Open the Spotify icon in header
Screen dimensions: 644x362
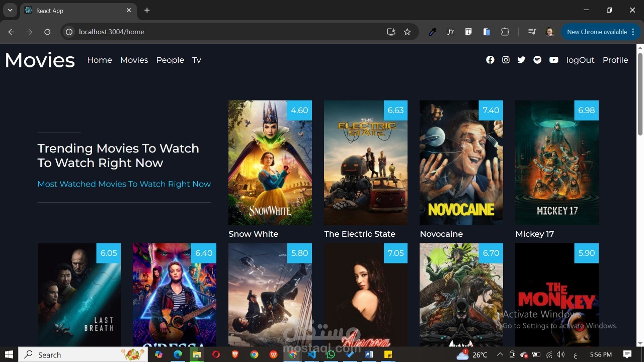pos(537,60)
